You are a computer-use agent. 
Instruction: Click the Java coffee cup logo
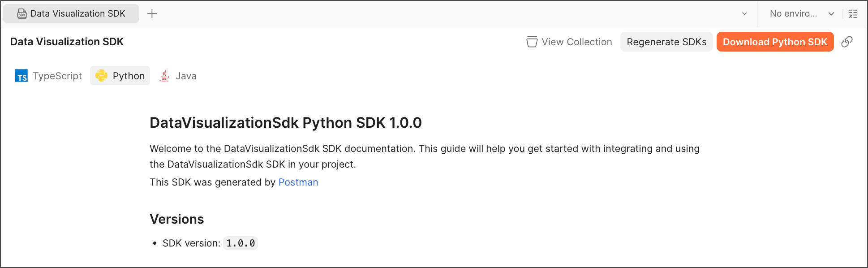(x=165, y=76)
